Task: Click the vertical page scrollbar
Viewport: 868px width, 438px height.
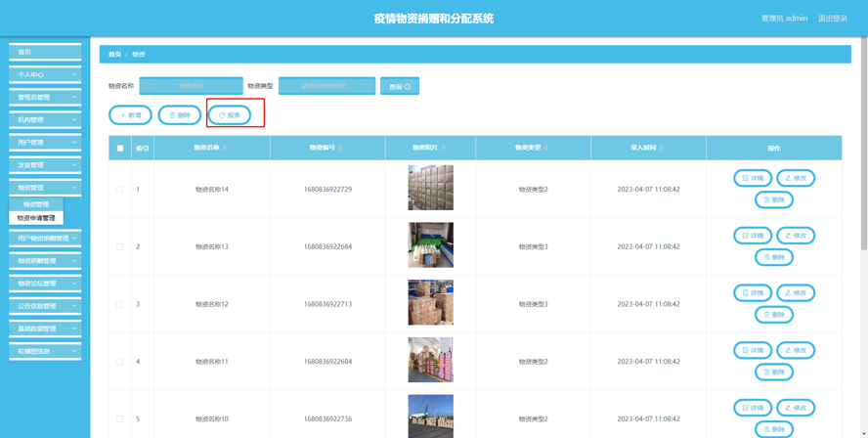Action: (x=865, y=144)
